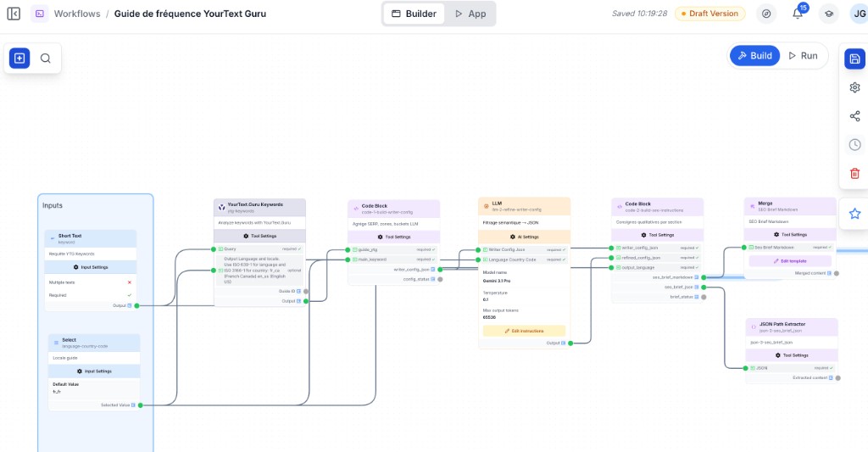Open Tool Settings on code-2-build-seo-instructions block
868x452 pixels.
click(x=658, y=235)
